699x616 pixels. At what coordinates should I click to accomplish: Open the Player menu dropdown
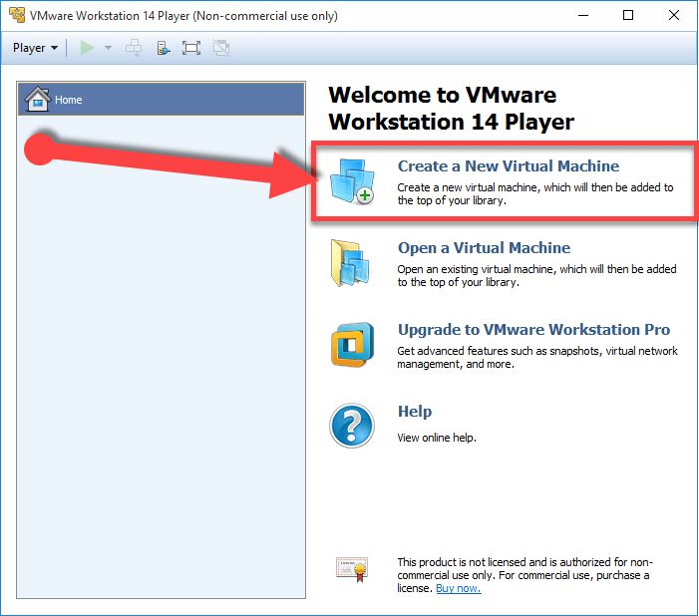click(x=35, y=48)
